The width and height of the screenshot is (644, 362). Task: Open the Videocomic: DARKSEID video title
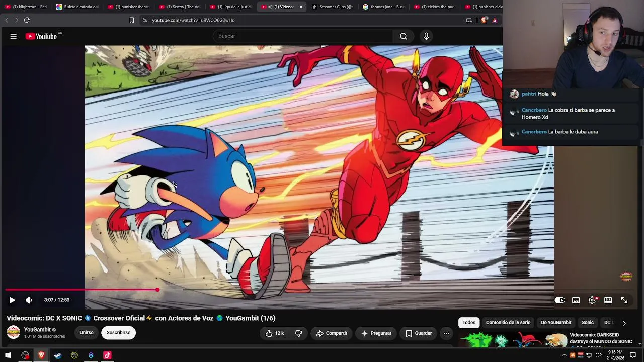click(601, 339)
